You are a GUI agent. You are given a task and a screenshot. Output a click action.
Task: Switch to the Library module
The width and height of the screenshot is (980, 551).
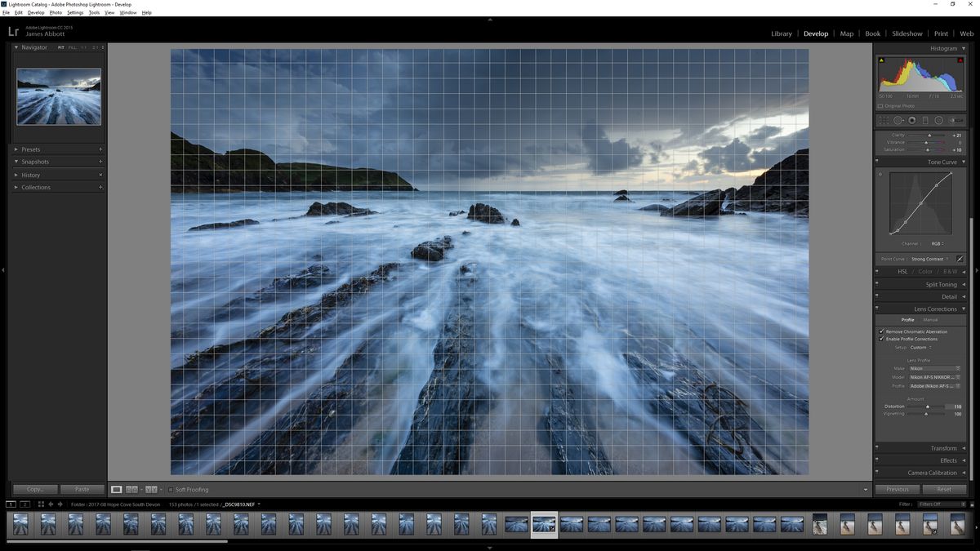(781, 33)
